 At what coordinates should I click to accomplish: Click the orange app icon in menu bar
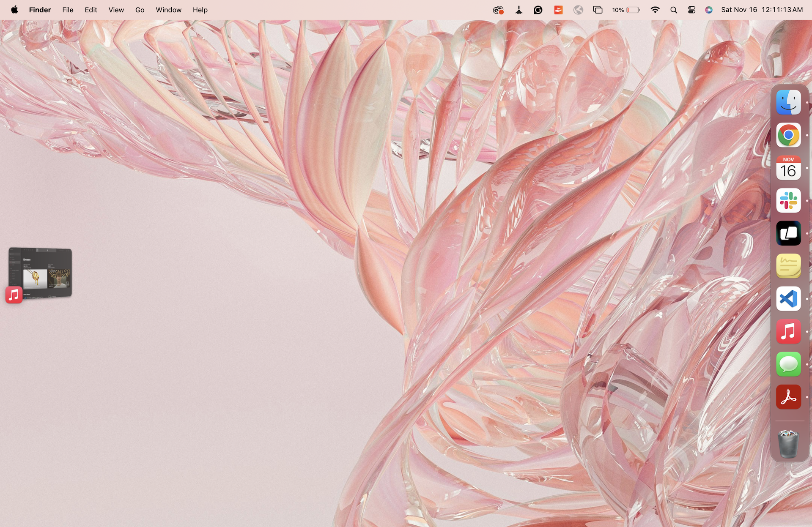[x=558, y=10]
